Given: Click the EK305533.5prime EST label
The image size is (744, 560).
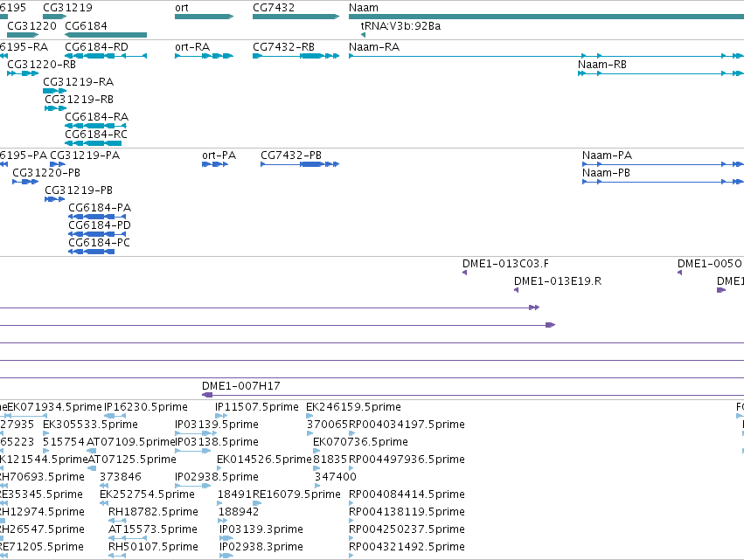Looking at the screenshot, I should point(90,425).
